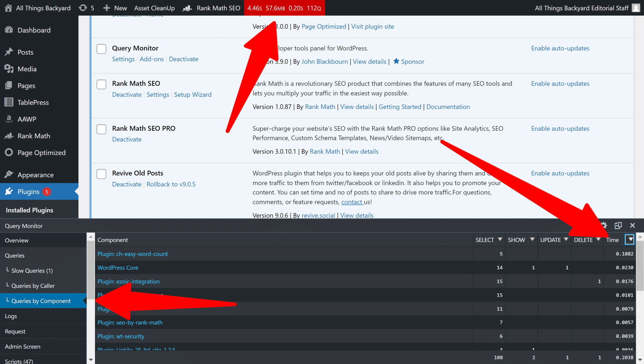Click the Posts pushpin icon
This screenshot has height=364, width=644.
9,52
